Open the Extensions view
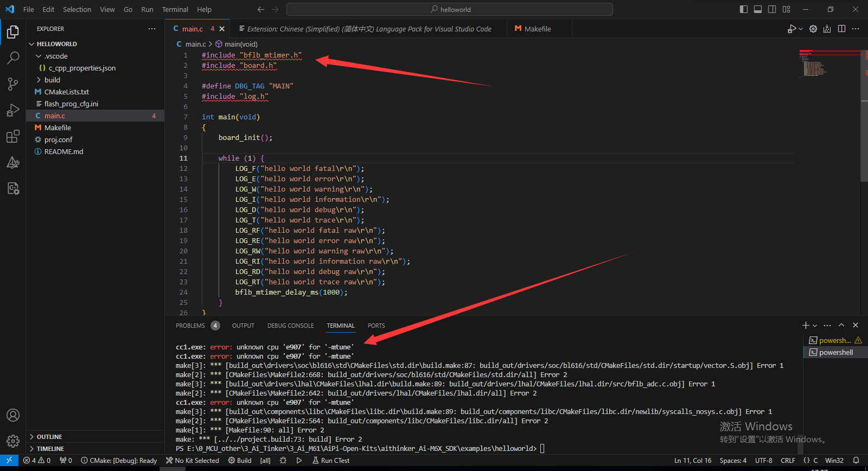Image resolution: width=868 pixels, height=471 pixels. coord(13,136)
